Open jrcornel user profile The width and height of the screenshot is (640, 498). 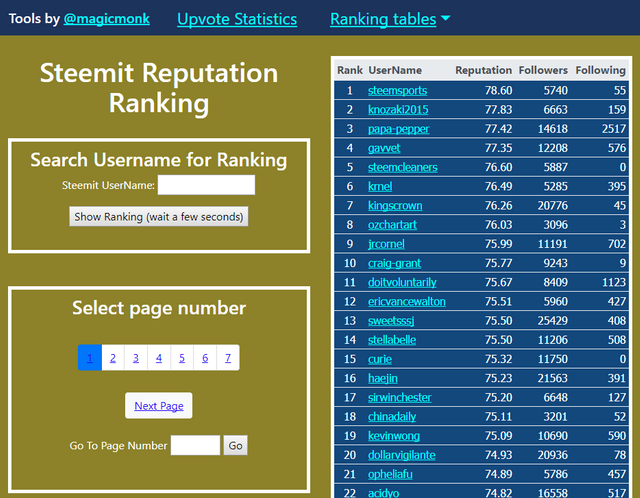386,244
